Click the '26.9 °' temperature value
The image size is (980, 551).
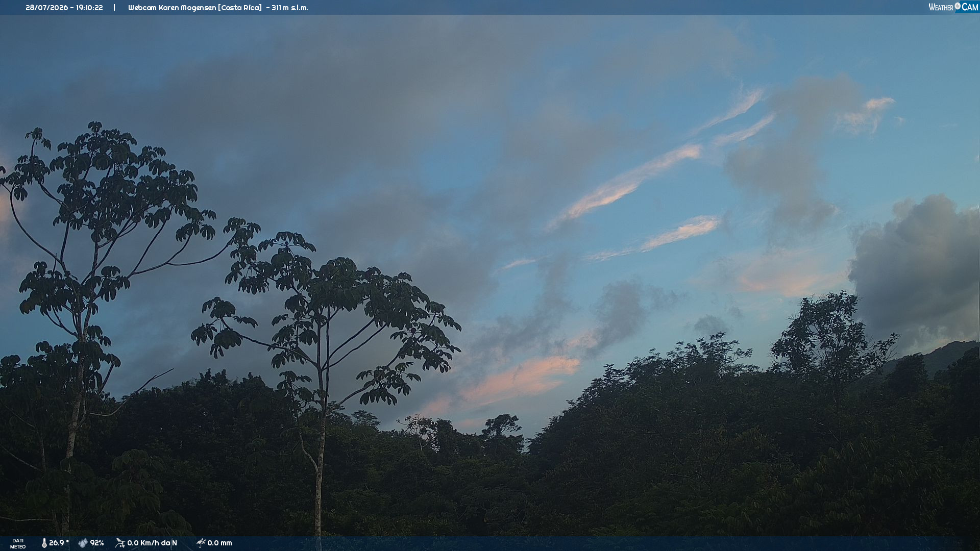(59, 543)
